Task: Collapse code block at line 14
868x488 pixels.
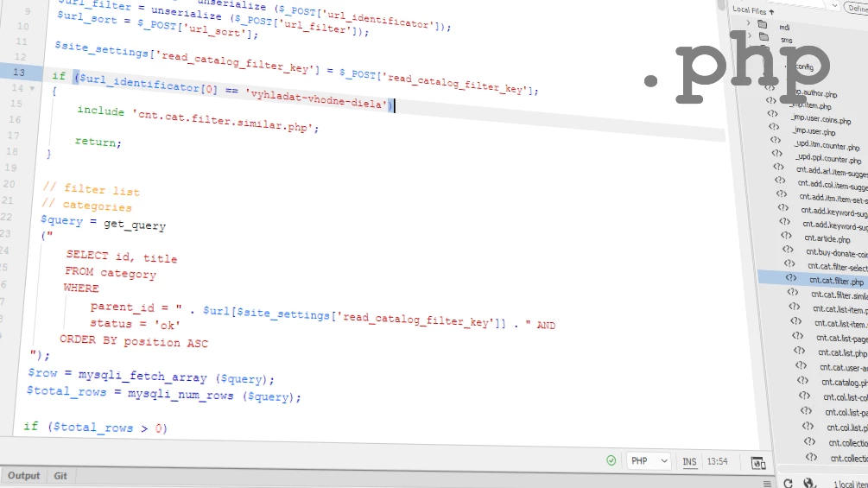Action: (x=32, y=88)
